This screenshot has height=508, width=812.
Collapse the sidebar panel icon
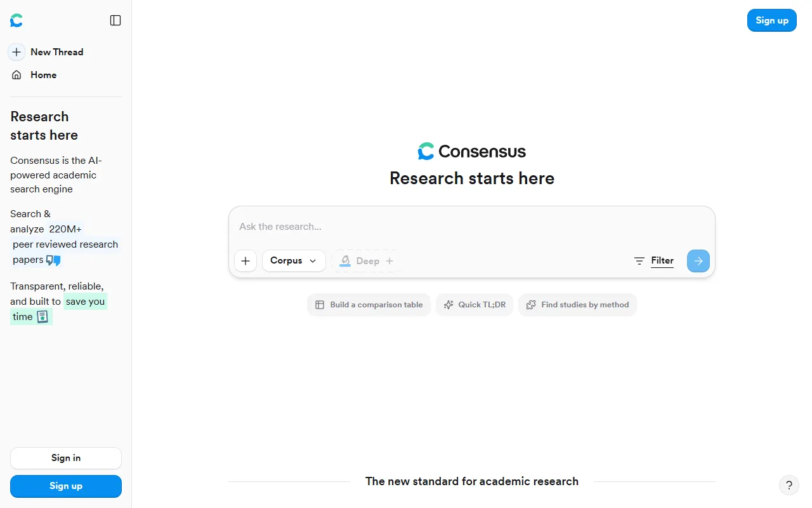pyautogui.click(x=115, y=20)
